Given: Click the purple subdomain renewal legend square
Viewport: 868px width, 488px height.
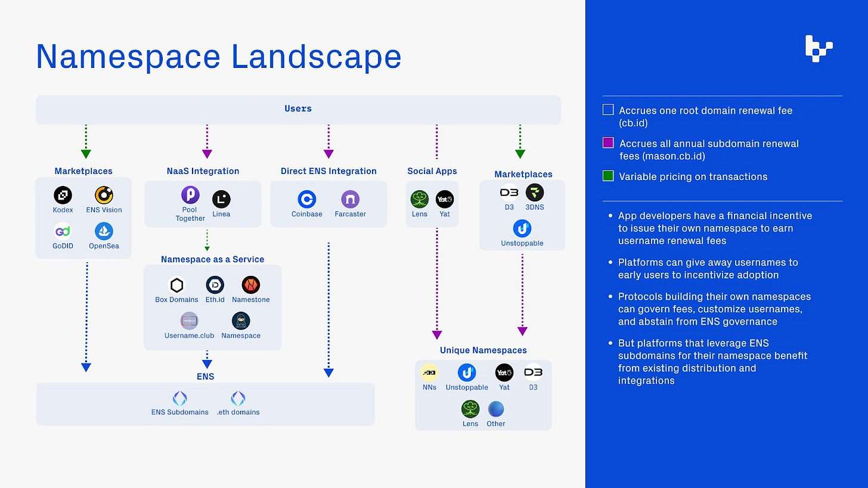Looking at the screenshot, I should pyautogui.click(x=608, y=143).
